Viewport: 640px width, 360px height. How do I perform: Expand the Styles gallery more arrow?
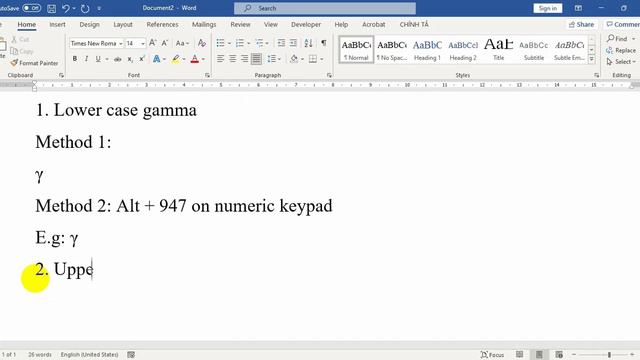point(591,60)
